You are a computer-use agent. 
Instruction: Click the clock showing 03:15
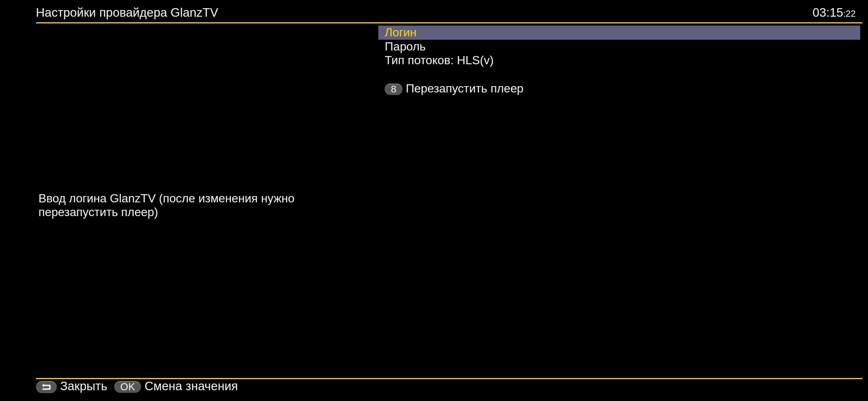coord(834,13)
